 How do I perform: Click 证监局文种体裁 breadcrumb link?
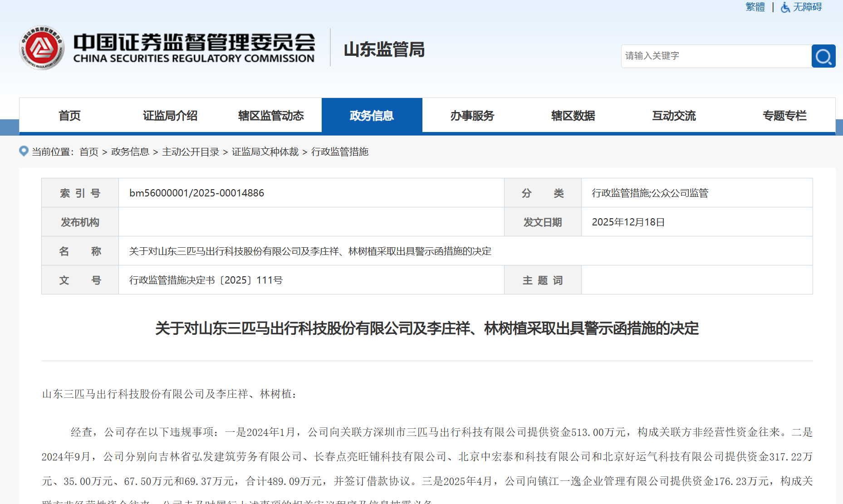coord(265,152)
